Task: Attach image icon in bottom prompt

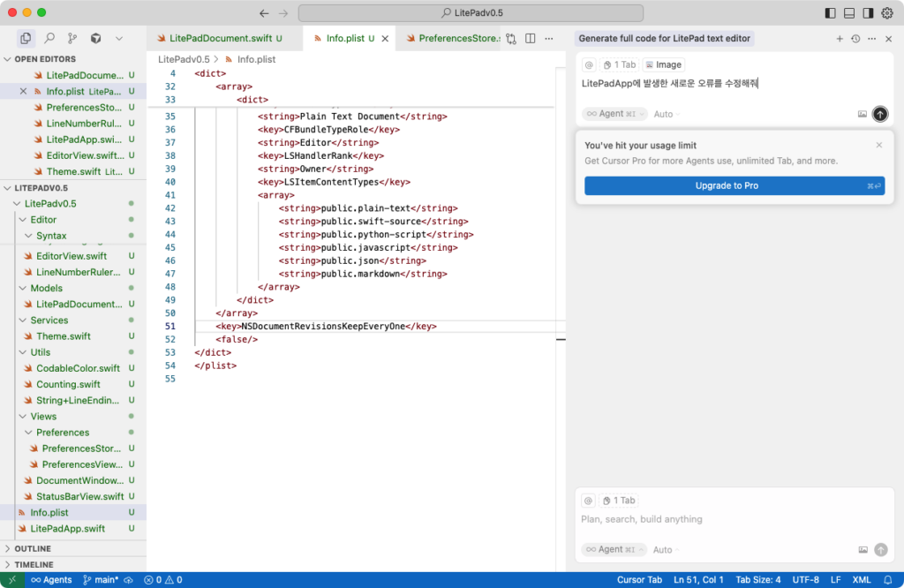Action: (863, 550)
